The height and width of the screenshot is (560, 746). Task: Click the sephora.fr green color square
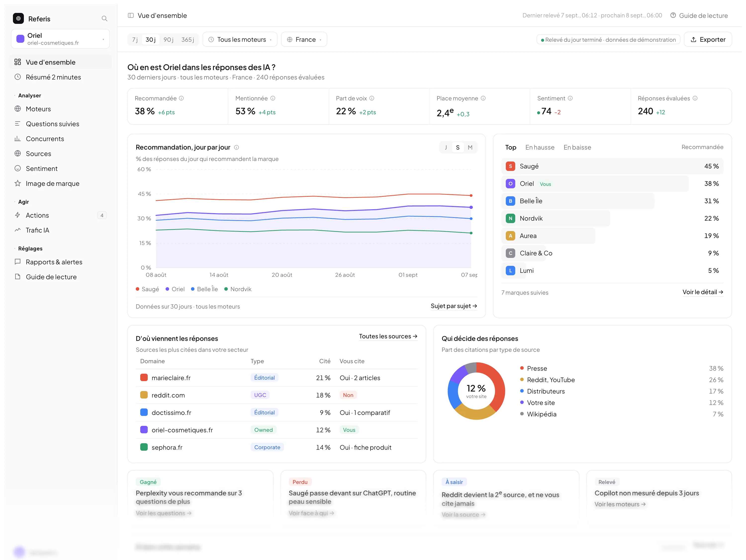coord(144,447)
